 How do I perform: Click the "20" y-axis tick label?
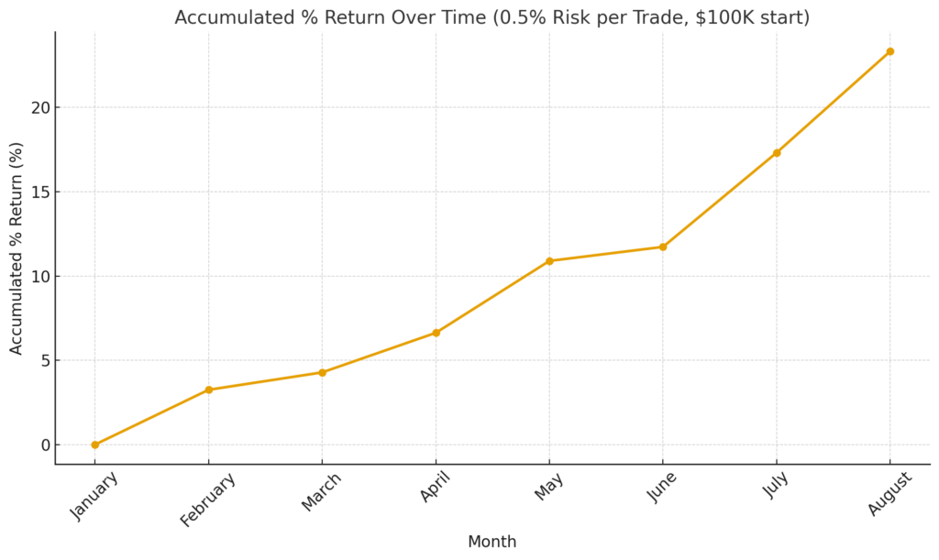[37, 107]
